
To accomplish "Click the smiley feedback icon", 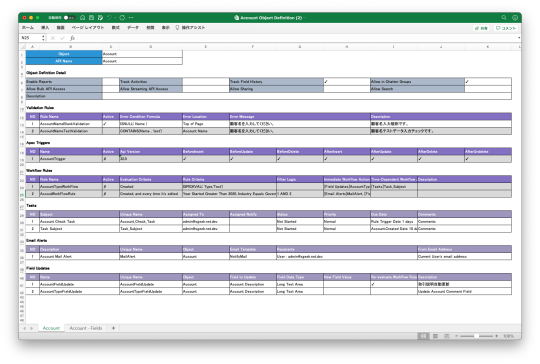I will point(515,18).
